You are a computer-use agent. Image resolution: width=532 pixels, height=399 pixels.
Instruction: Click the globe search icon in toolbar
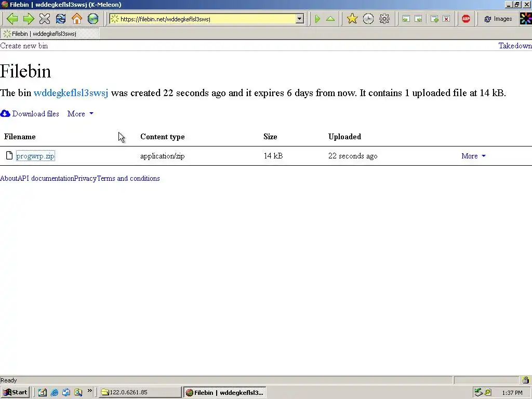pyautogui.click(x=93, y=19)
